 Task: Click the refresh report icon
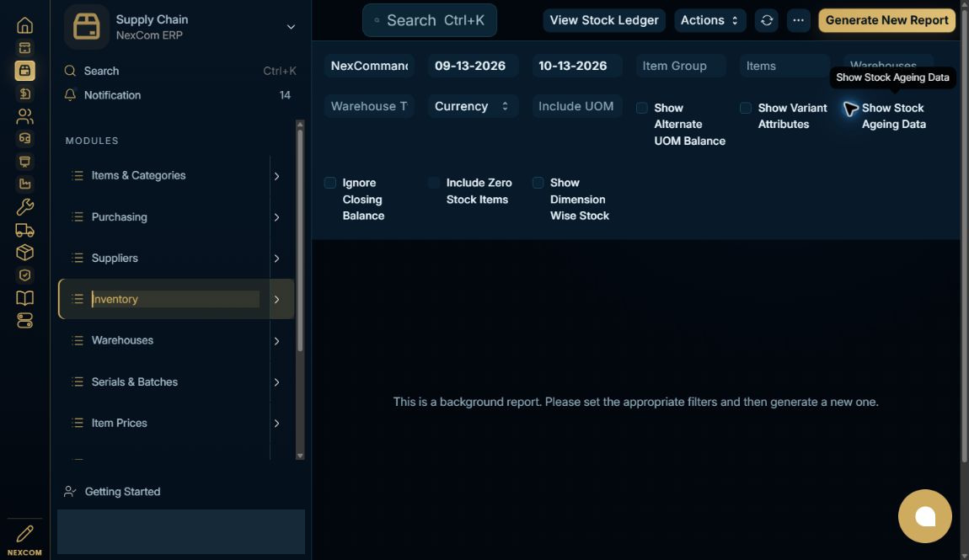point(766,20)
